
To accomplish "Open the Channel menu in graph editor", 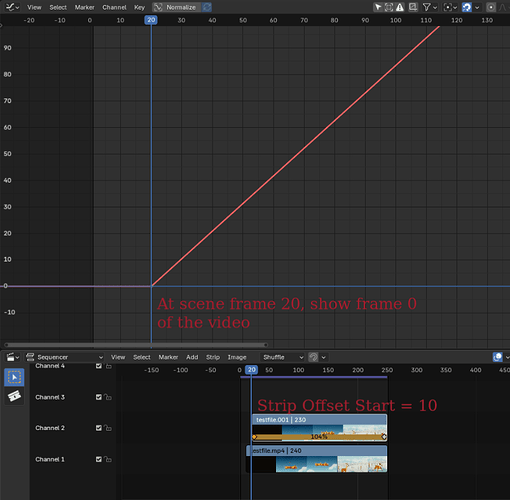I will point(114,7).
